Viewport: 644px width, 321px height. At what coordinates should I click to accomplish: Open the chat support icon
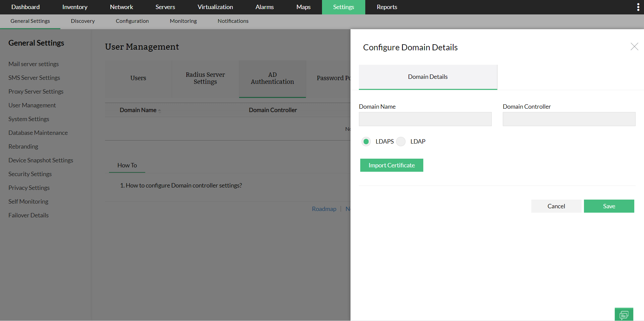pos(624,315)
